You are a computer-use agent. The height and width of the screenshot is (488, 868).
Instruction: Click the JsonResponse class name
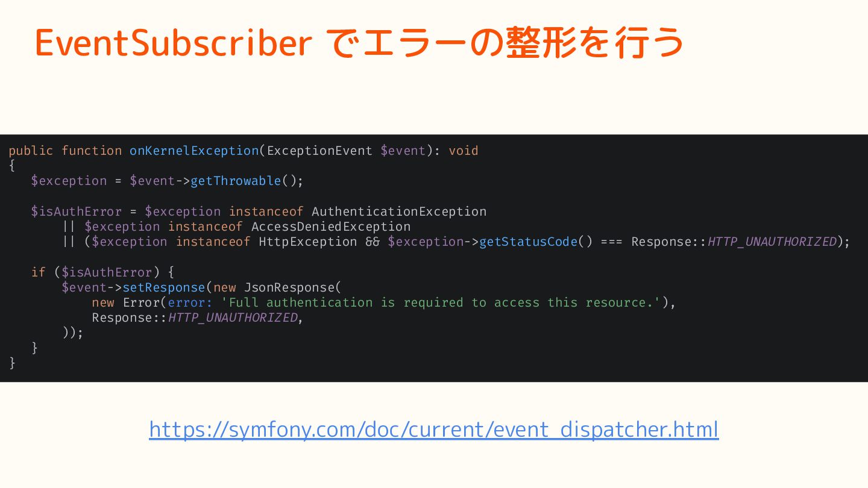(289, 287)
